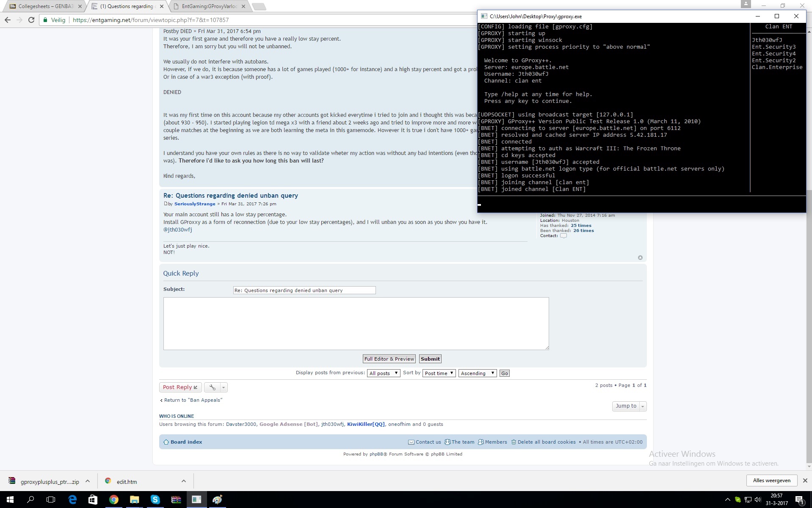Switch to the Collegesheets – GENBA3 tab

point(46,6)
